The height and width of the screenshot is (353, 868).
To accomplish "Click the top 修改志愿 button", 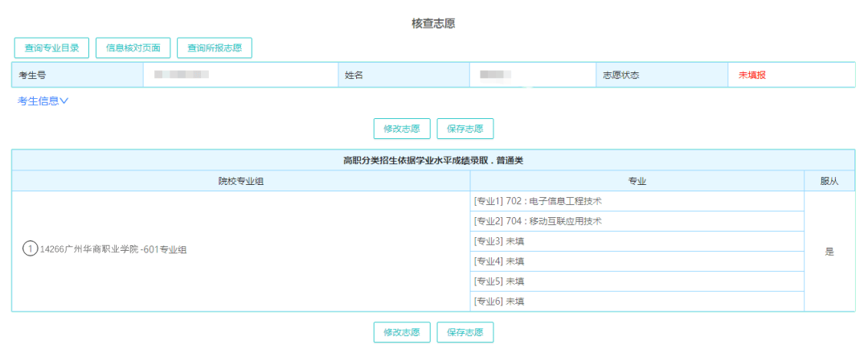I will [402, 129].
